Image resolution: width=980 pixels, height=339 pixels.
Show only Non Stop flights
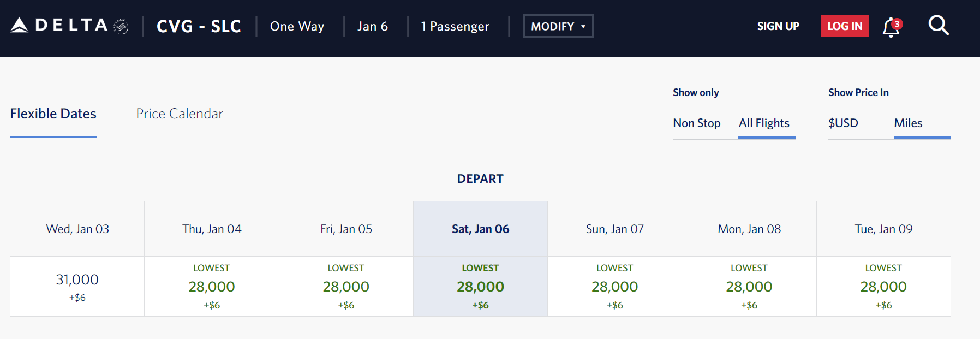(696, 123)
